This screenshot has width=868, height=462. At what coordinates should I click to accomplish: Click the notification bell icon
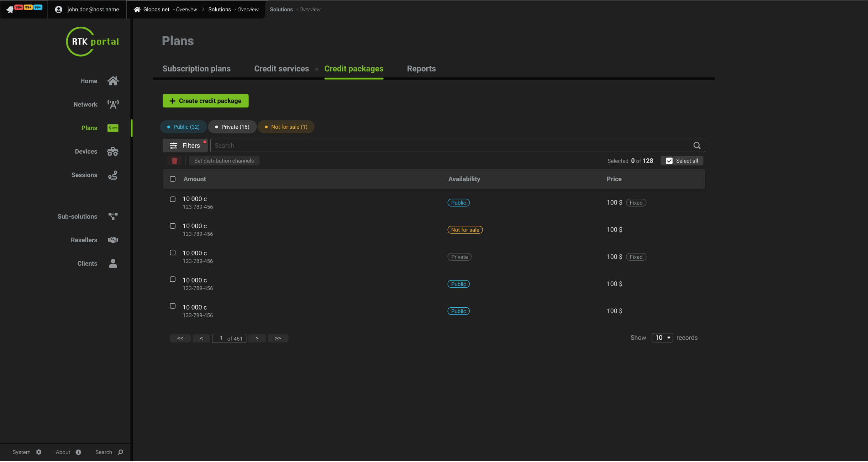pos(10,10)
